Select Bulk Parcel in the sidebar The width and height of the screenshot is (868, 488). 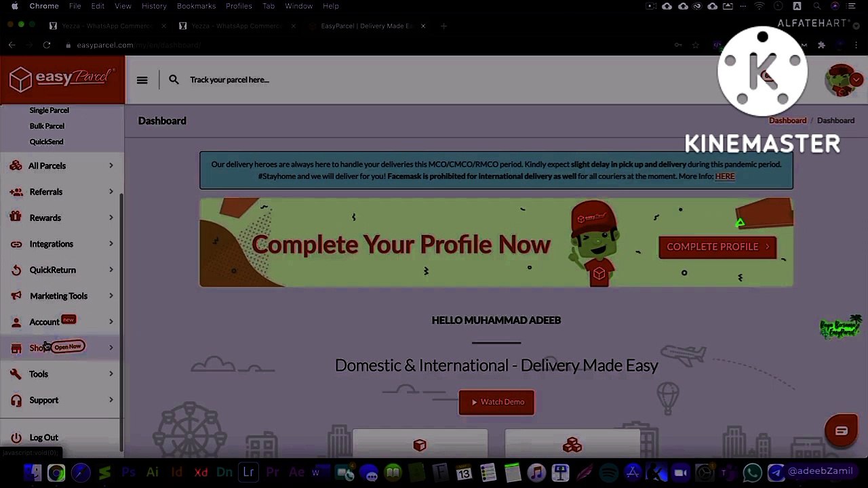pyautogui.click(x=47, y=126)
